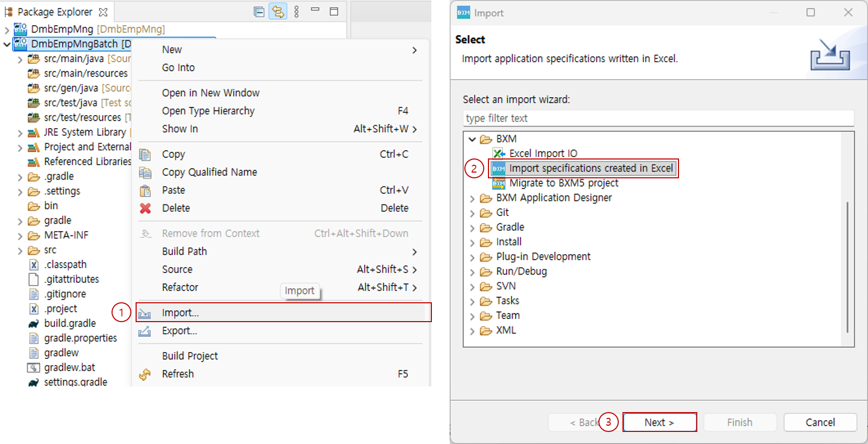Click the JRE System Library icon

point(34,132)
